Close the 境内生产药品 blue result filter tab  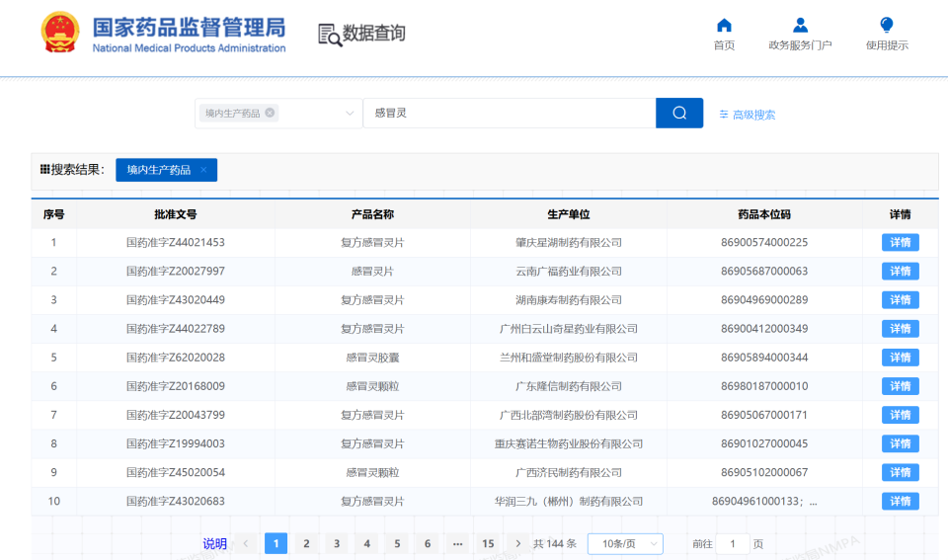203,170
